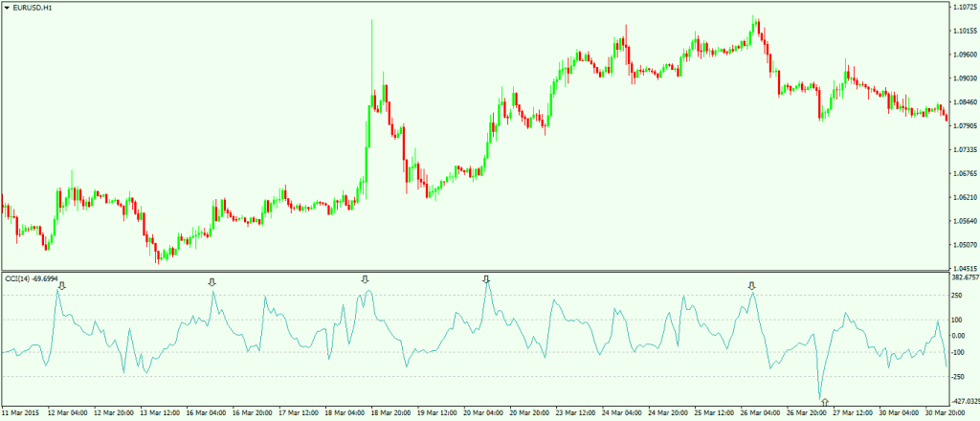Image resolution: width=980 pixels, height=421 pixels.
Task: Select the down arrow above the 20 Mar CCI peak
Action: [486, 279]
